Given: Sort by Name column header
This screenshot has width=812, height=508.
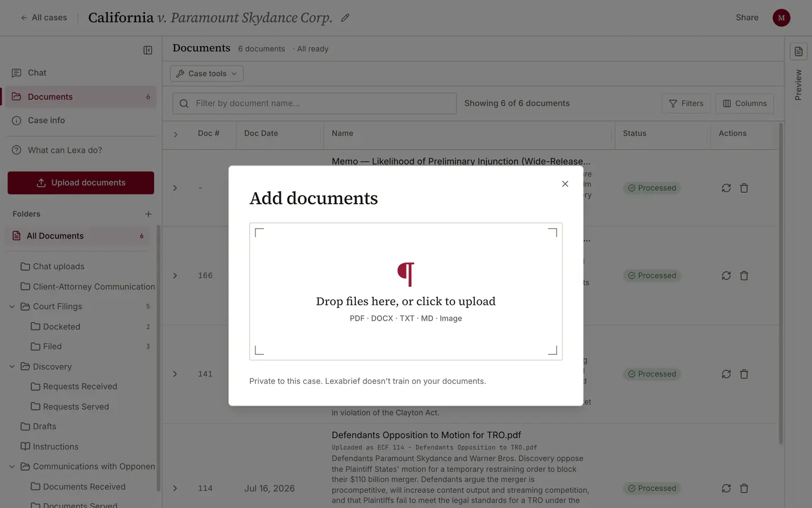Looking at the screenshot, I should point(342,134).
